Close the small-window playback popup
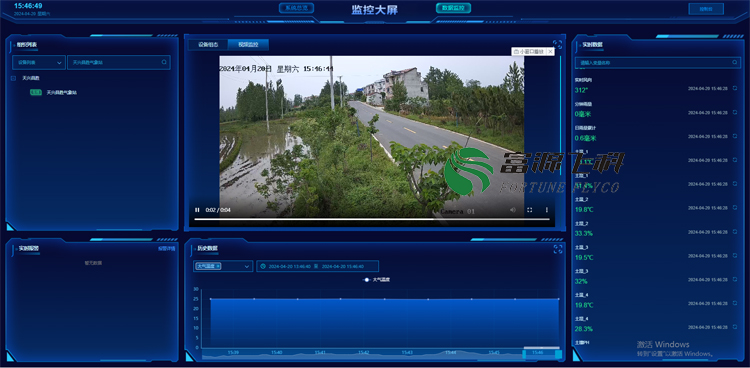The image size is (750, 368). click(550, 51)
